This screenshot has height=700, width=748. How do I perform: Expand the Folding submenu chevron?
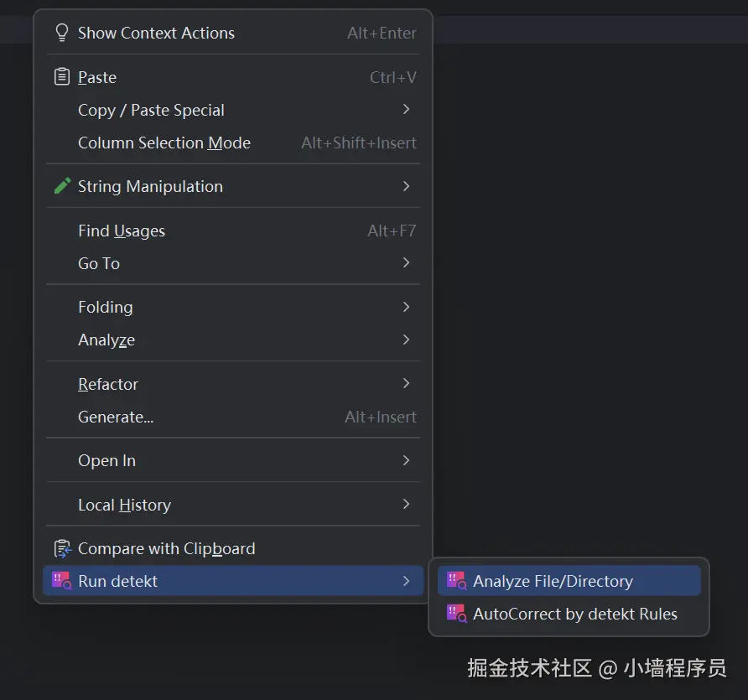(x=406, y=307)
